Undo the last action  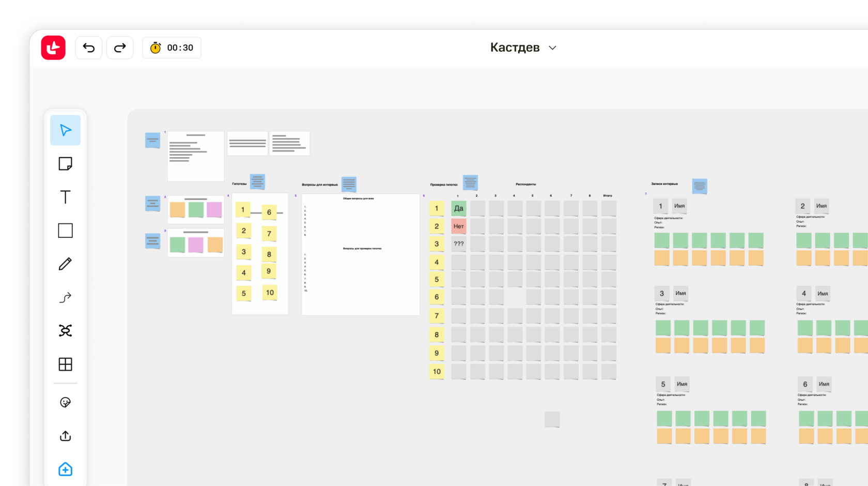[x=89, y=48]
